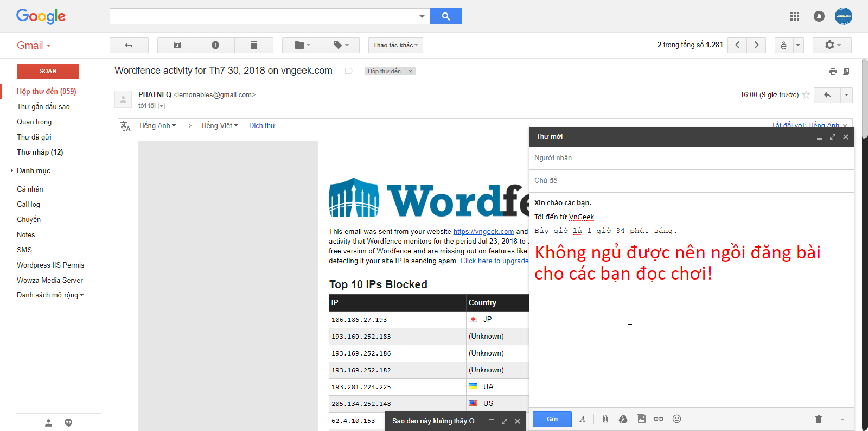
Task: Print all with the printer icon
Action: [833, 72]
